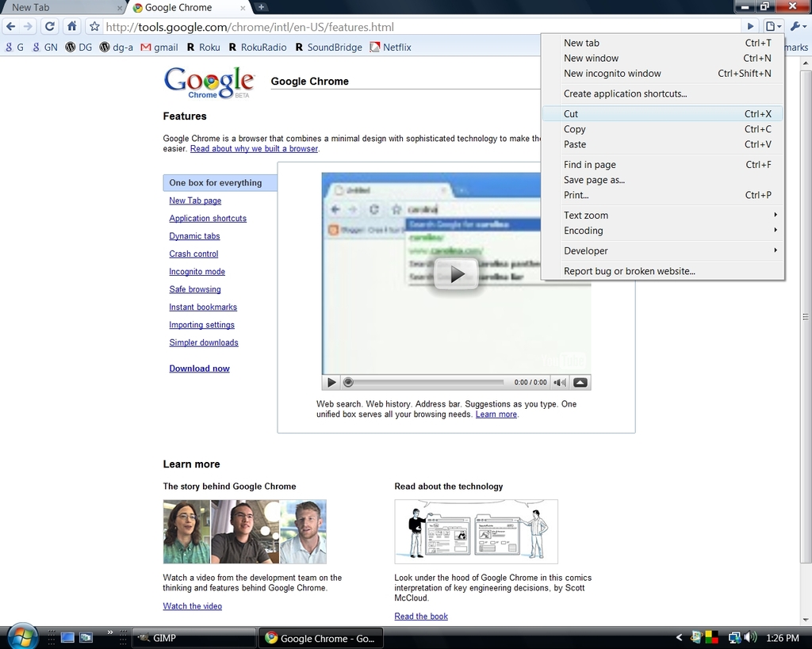Open the Simpler downloads link
The height and width of the screenshot is (649, 812).
tap(204, 342)
